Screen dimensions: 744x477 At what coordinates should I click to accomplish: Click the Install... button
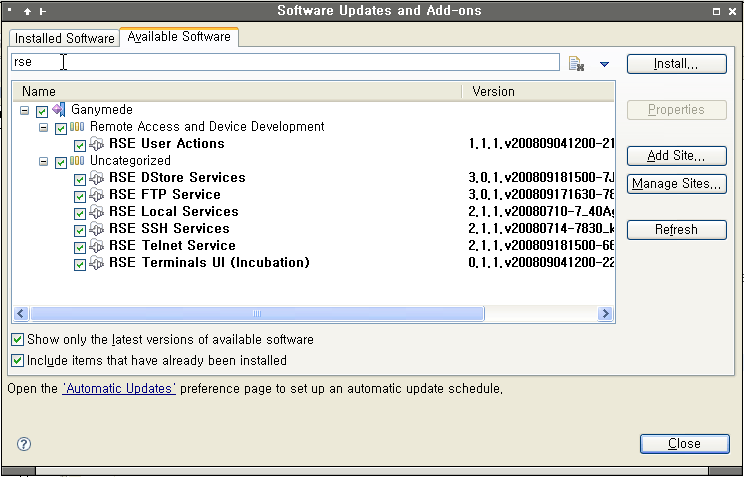pos(676,64)
